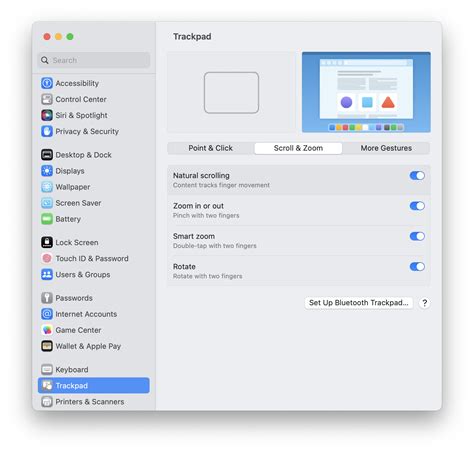Screen dimensions: 474x453
Task: Click the Wallet & Apple Pay label
Action: pos(88,346)
